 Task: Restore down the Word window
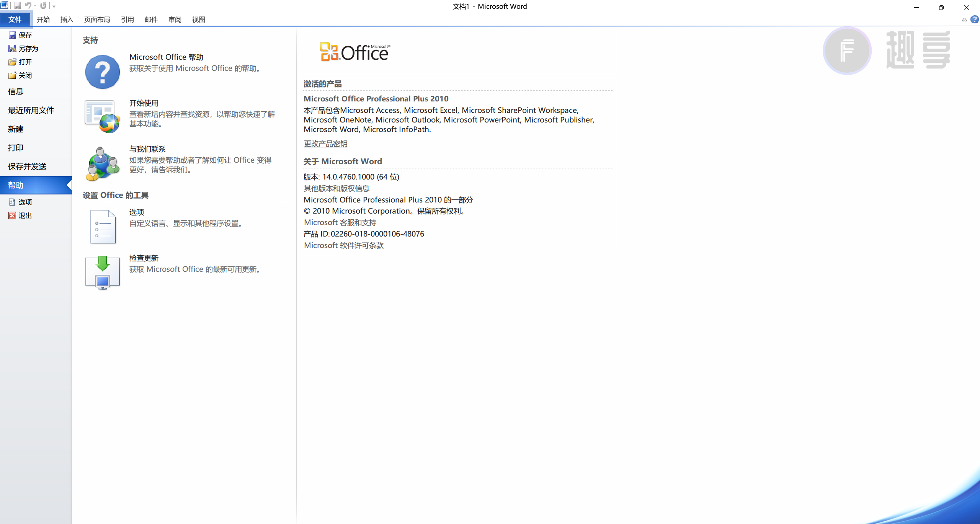(x=941, y=7)
